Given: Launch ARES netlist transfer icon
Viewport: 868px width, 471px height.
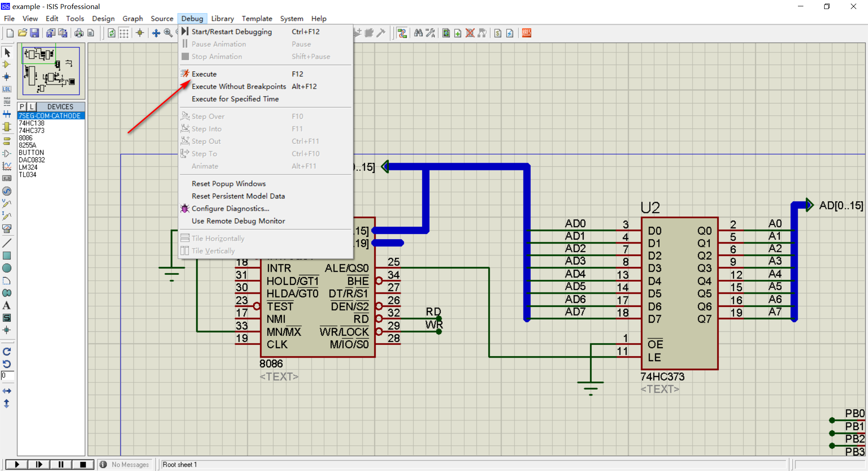Looking at the screenshot, I should (x=527, y=33).
